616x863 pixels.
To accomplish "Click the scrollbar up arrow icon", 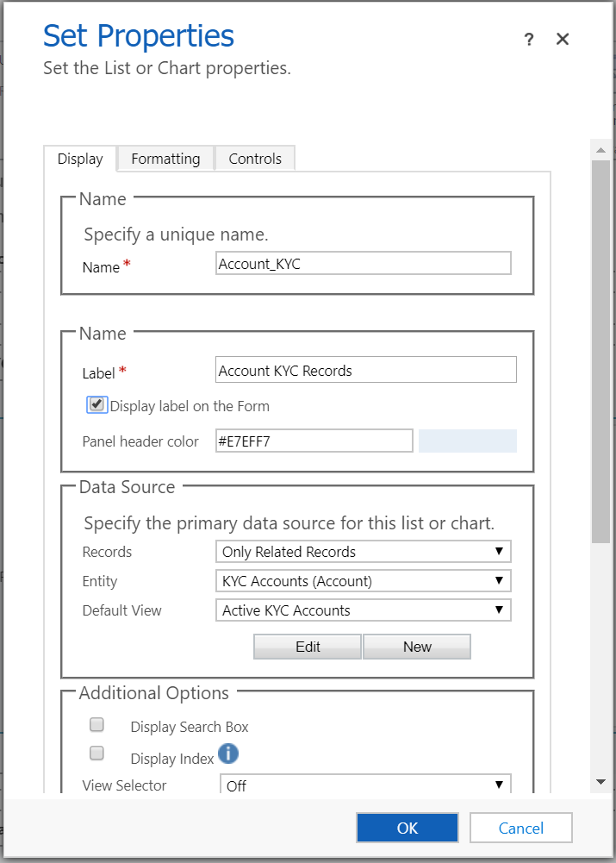I will pos(600,149).
